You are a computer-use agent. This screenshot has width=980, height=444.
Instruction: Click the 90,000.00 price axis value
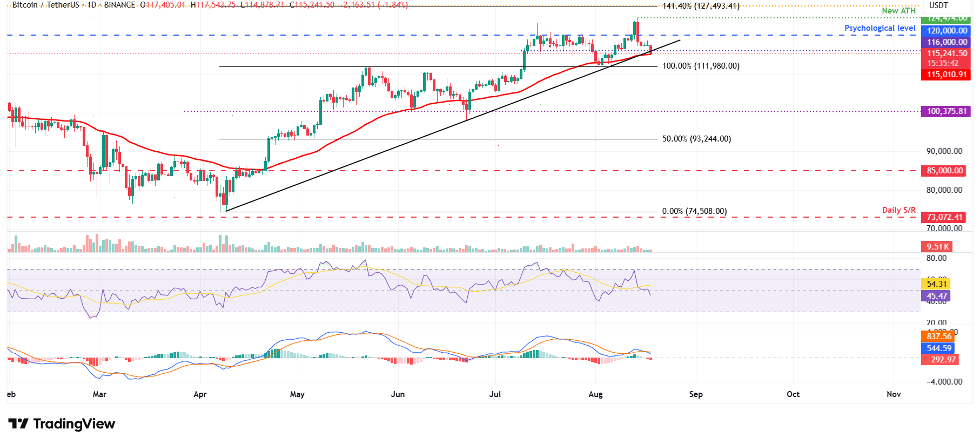tap(944, 151)
